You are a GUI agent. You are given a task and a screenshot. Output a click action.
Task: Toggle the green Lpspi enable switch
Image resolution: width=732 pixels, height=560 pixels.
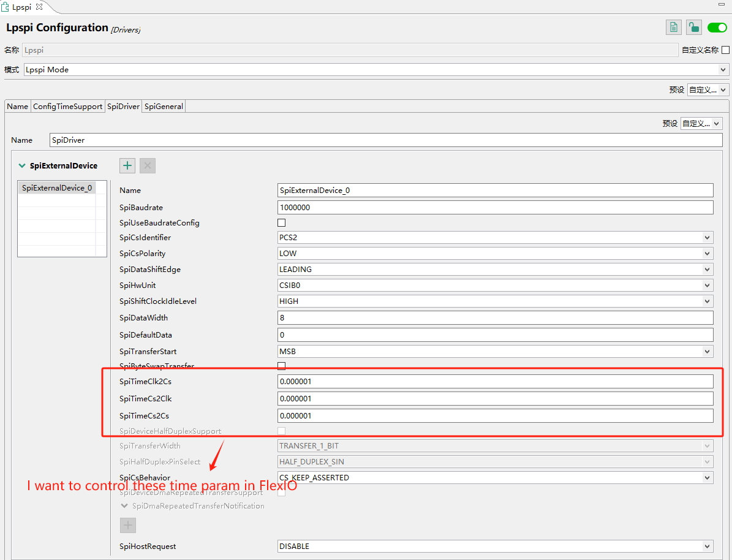(717, 28)
